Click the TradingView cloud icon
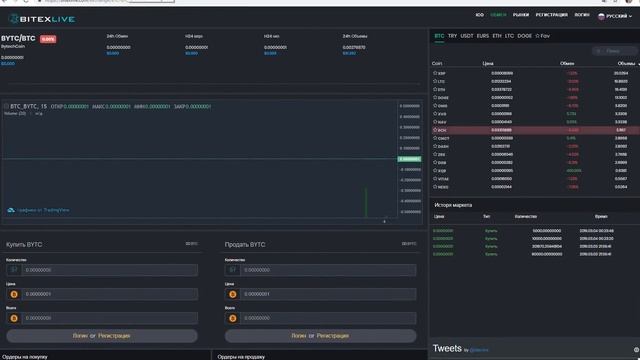The image size is (640, 360). (11, 210)
